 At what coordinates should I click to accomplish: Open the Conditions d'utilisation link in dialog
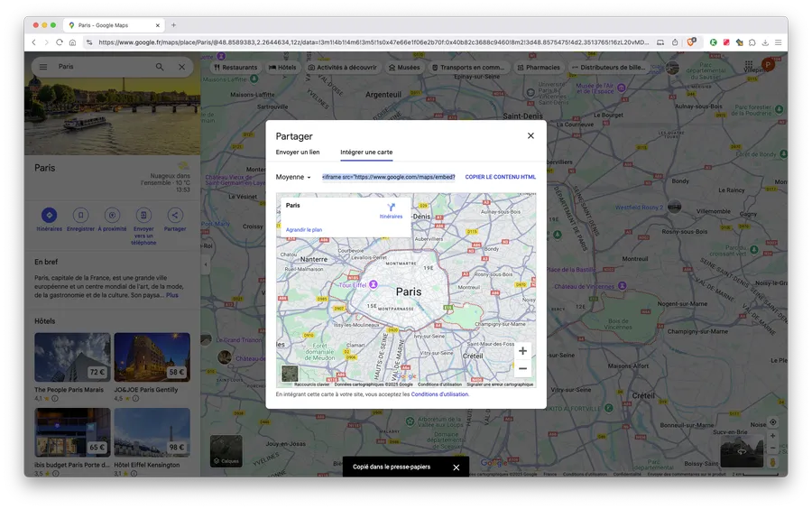click(439, 394)
